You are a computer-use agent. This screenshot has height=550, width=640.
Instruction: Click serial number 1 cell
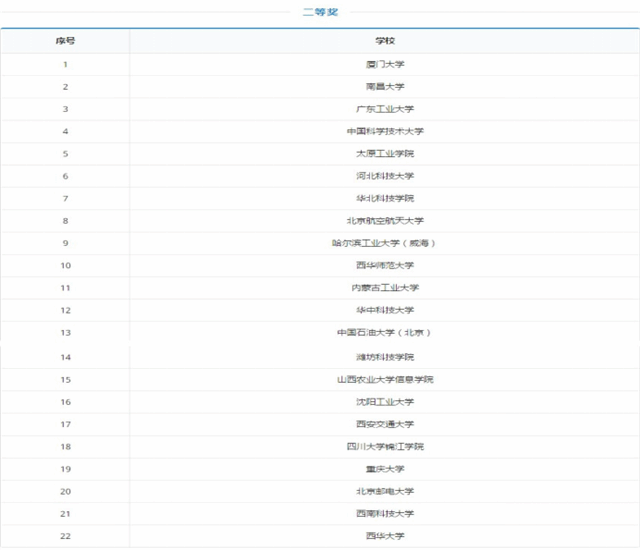pos(65,64)
